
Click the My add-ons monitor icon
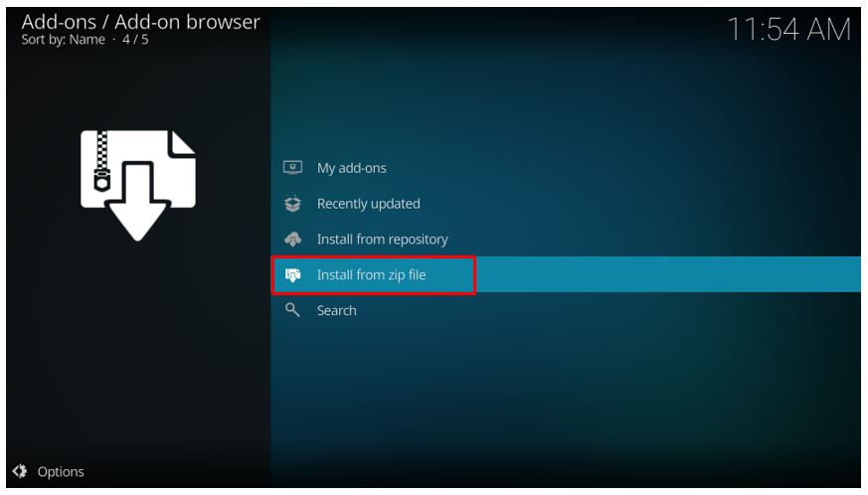[293, 168]
